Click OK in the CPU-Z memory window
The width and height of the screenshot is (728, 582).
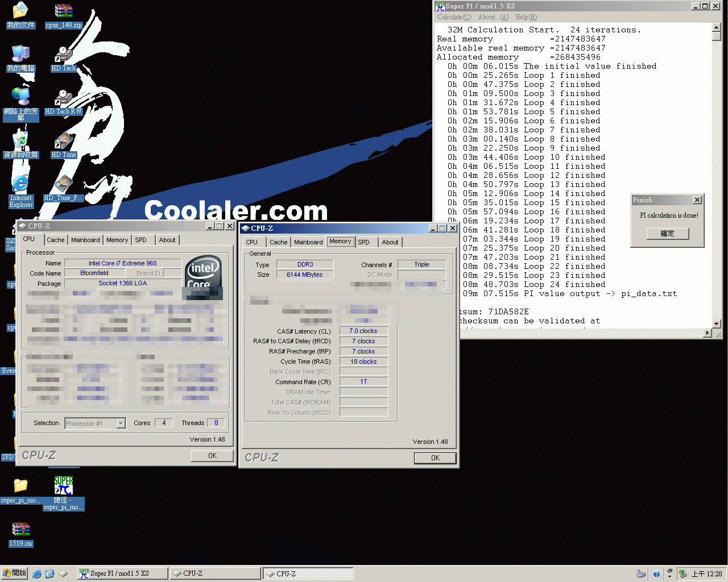coord(435,458)
